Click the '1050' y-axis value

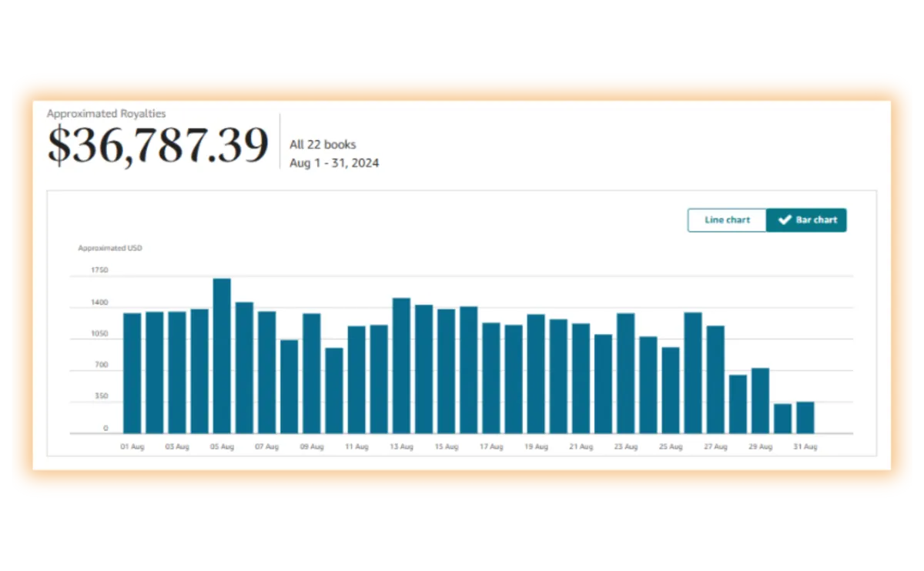coord(100,335)
